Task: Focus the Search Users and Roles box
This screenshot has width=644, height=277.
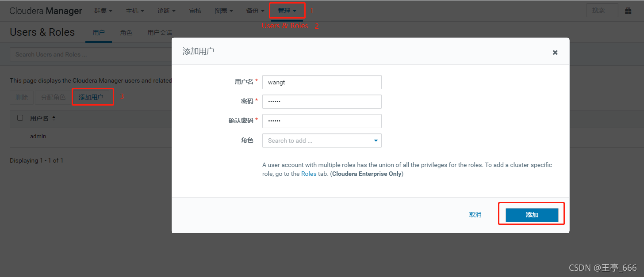Action: [x=91, y=54]
